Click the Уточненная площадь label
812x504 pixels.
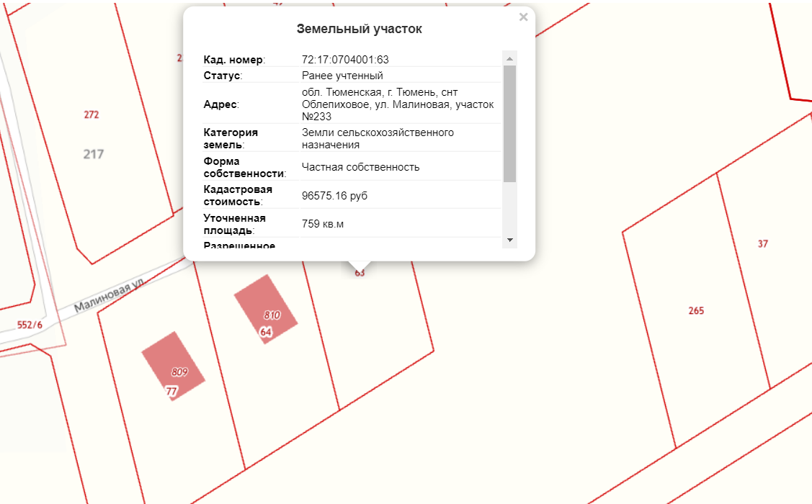pos(234,224)
